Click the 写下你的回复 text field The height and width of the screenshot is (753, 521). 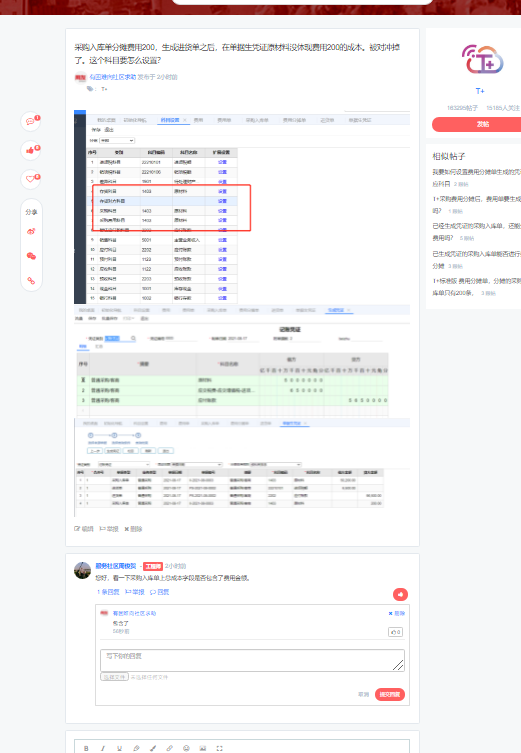[252, 660]
